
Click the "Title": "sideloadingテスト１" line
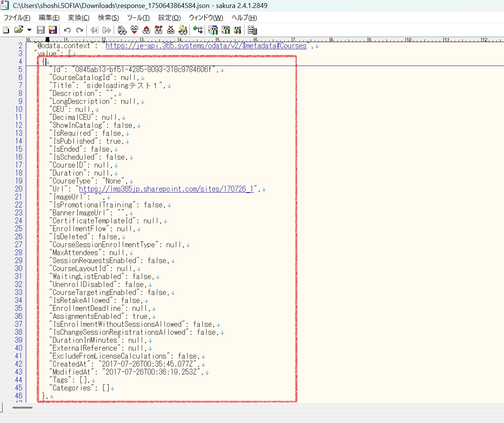tap(108, 85)
